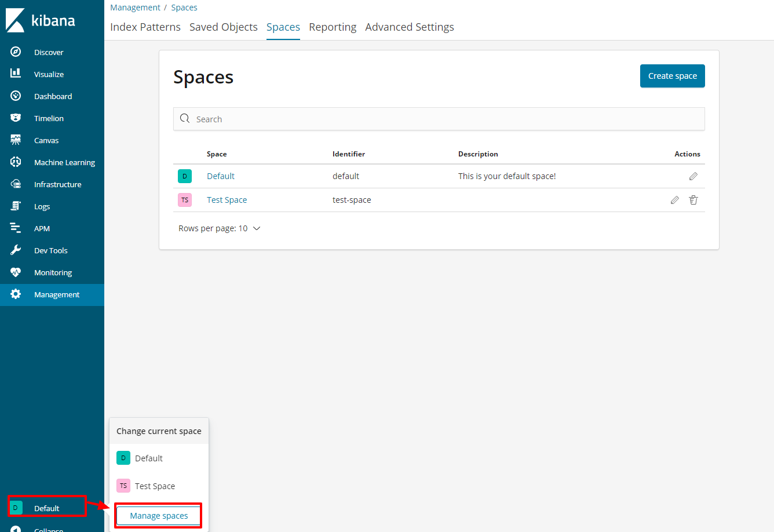Click Description column header
This screenshot has height=532, width=774.
click(478, 154)
